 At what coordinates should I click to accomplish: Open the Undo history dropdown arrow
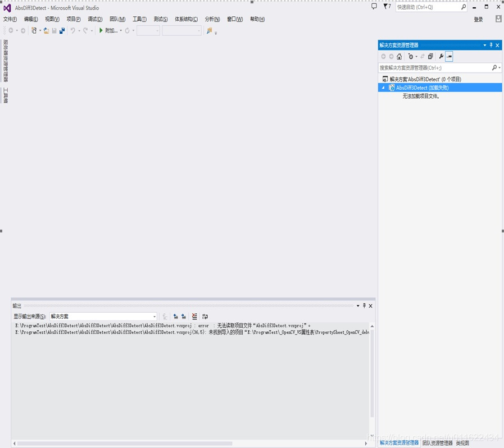[x=79, y=31]
